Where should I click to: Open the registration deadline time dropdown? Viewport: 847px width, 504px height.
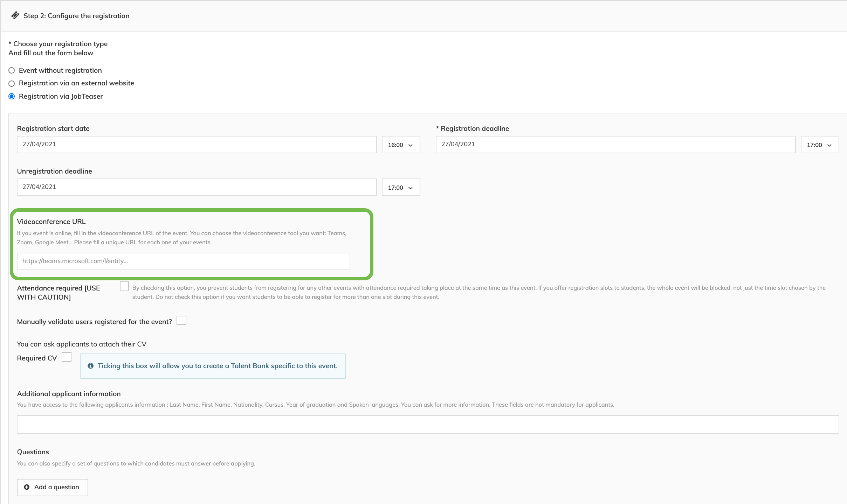pyautogui.click(x=819, y=145)
